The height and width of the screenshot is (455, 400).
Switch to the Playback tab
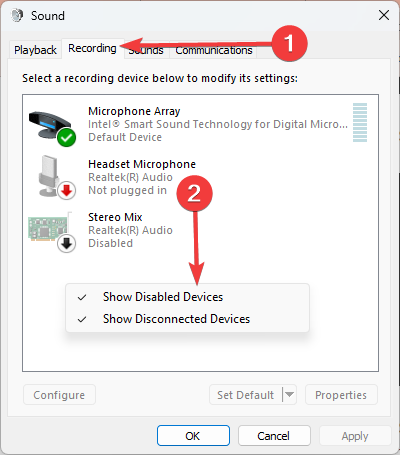[35, 50]
